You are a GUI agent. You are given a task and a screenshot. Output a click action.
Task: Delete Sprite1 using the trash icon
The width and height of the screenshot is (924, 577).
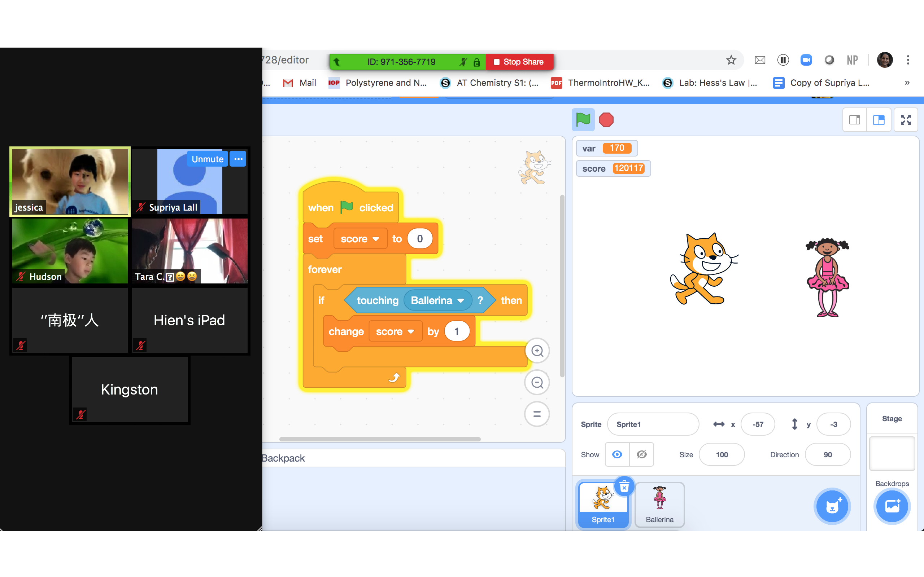click(624, 487)
